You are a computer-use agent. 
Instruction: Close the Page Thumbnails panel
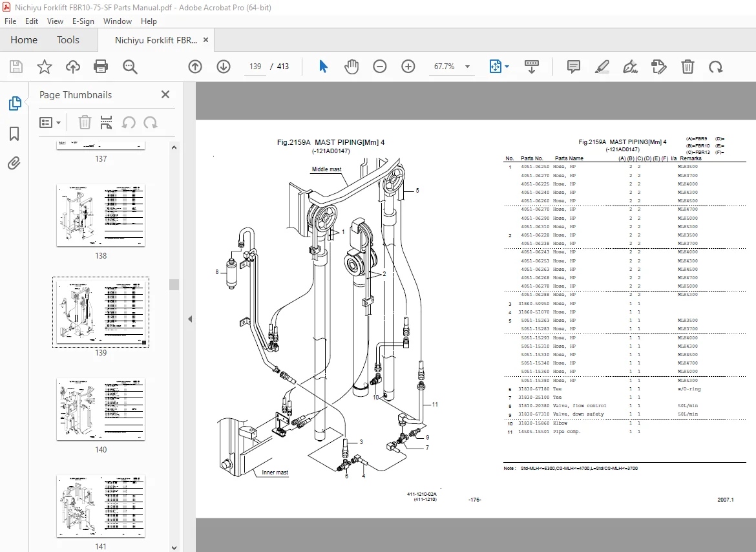(165, 94)
